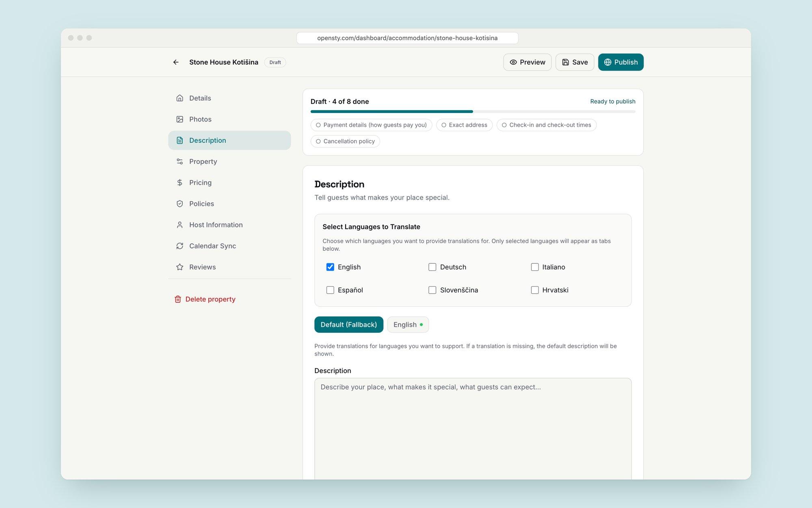Click the red trash icon
The image size is (812, 508).
click(x=178, y=299)
